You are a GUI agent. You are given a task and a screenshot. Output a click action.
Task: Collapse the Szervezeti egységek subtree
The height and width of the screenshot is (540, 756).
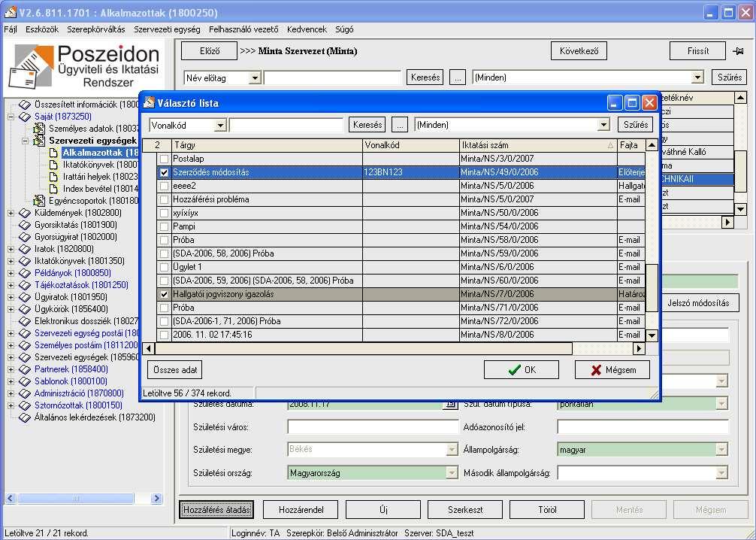25,141
